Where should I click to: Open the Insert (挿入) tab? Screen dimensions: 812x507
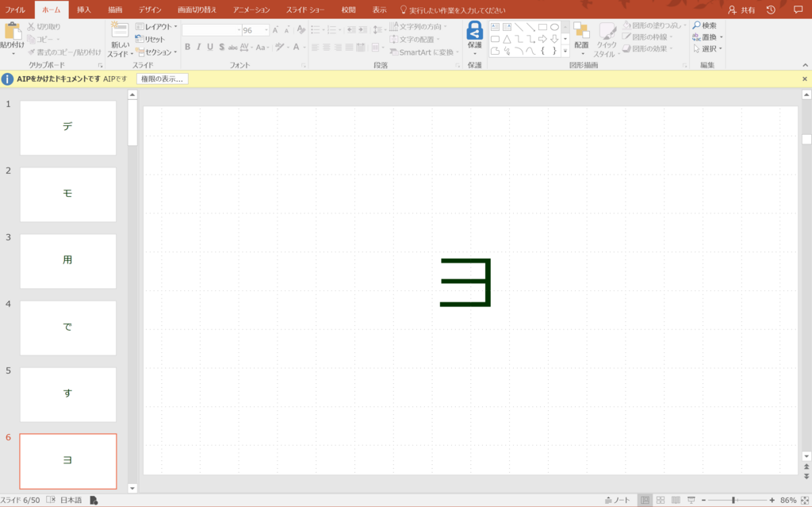[x=84, y=10]
